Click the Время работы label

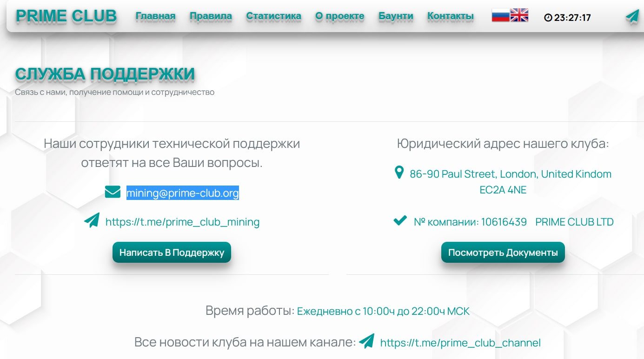[250, 311]
